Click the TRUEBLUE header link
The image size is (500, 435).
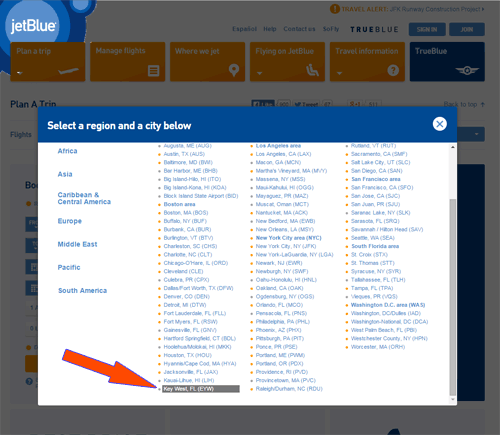[374, 29]
